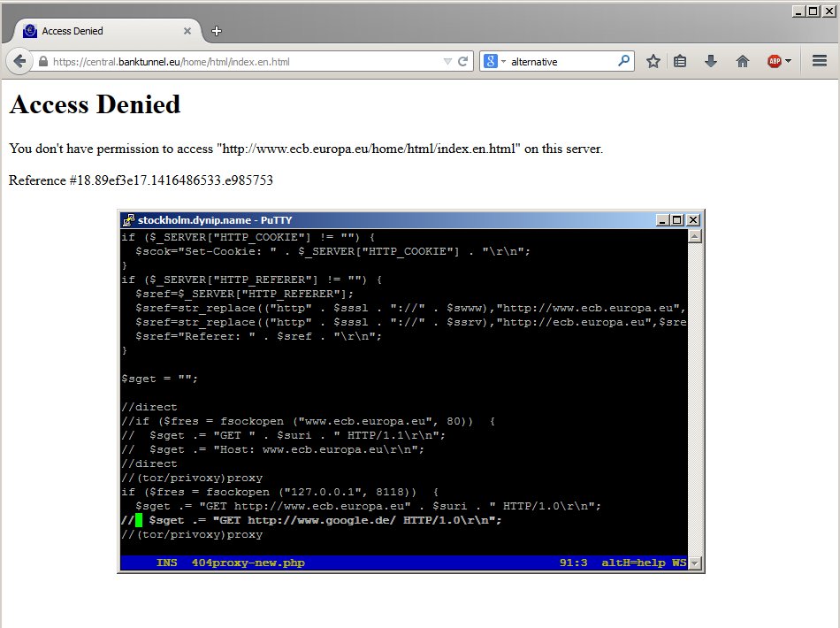Click the INS indicator in status bar

point(166,563)
